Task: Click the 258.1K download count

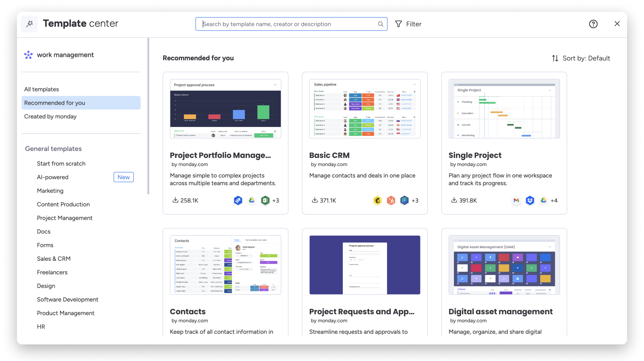Action: point(189,200)
